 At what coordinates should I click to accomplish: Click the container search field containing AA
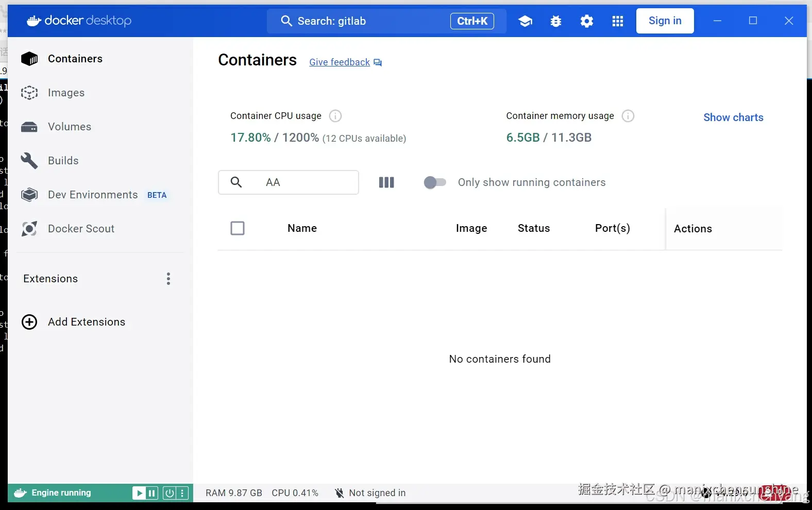289,182
